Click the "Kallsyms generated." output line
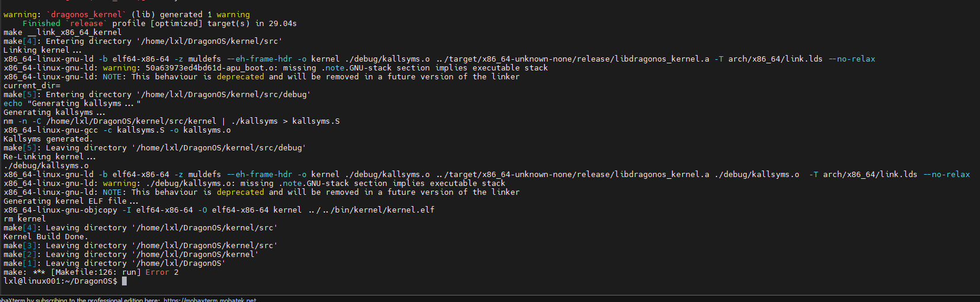Image resolution: width=980 pixels, height=302 pixels. point(48,139)
